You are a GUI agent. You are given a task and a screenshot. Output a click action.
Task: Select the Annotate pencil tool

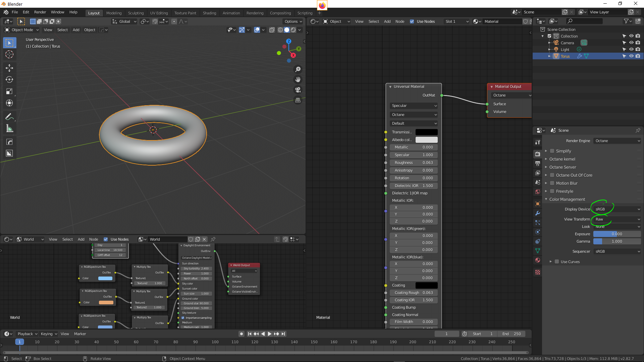pyautogui.click(x=9, y=117)
